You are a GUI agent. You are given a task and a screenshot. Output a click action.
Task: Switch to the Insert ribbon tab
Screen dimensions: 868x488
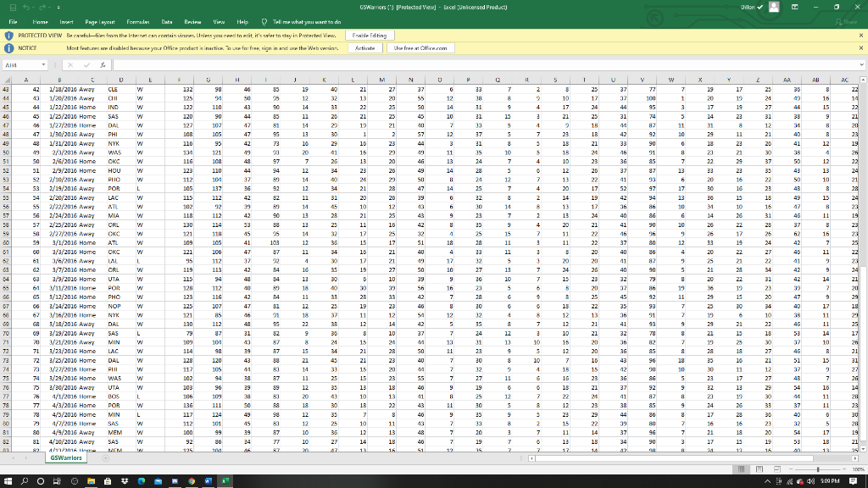point(66,22)
